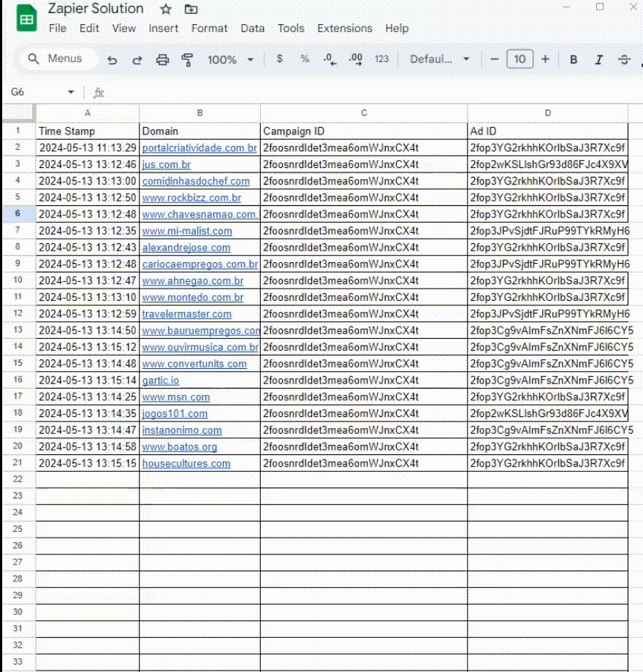Open the default font dropdown
Screen dimensions: 643x672
[x=439, y=59]
